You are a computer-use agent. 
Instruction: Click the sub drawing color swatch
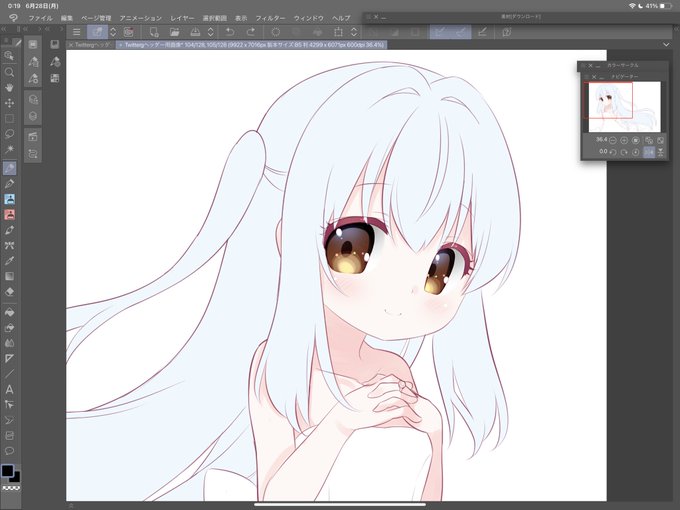(x=16, y=477)
